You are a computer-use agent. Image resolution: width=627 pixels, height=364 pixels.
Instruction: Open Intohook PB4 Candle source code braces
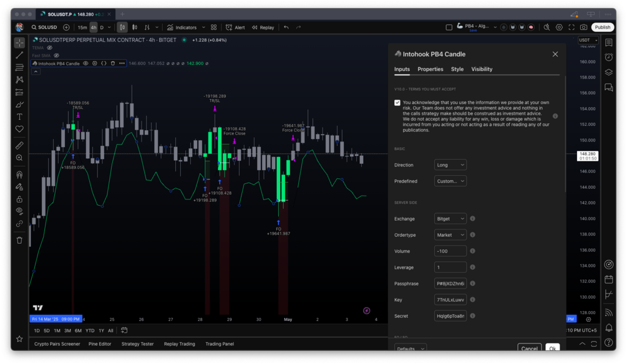pyautogui.click(x=104, y=63)
